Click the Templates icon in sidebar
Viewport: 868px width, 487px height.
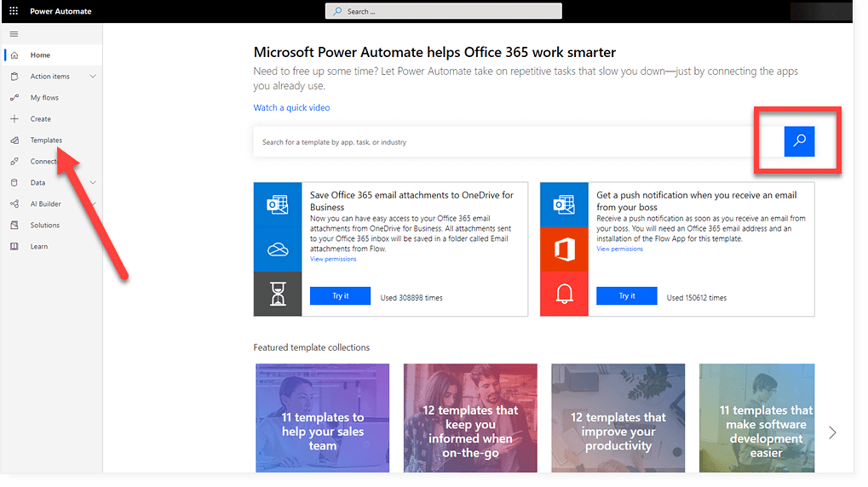[x=14, y=140]
